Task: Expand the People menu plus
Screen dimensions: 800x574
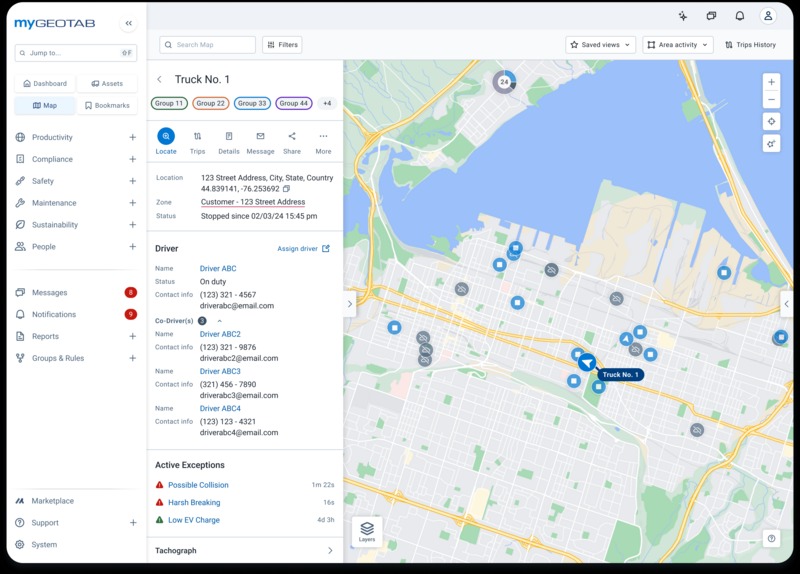Action: pos(133,246)
